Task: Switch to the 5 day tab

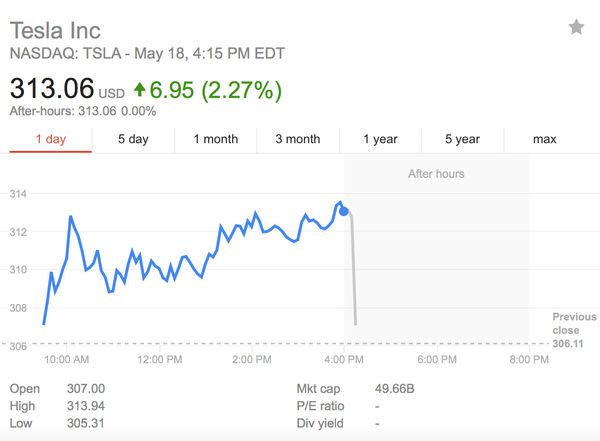Action: click(x=133, y=140)
